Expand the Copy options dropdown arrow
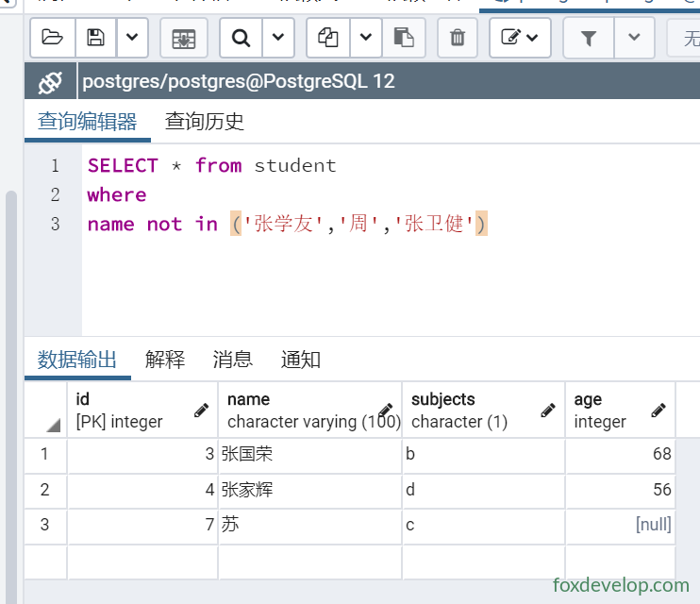Screen dimensions: 700x604 (366, 38)
